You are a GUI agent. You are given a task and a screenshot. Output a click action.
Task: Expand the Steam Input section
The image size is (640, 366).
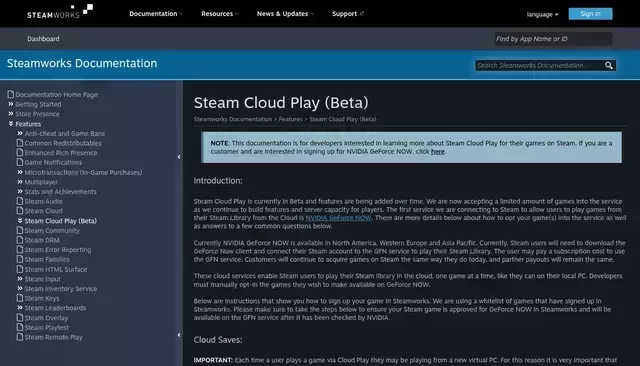[20, 279]
